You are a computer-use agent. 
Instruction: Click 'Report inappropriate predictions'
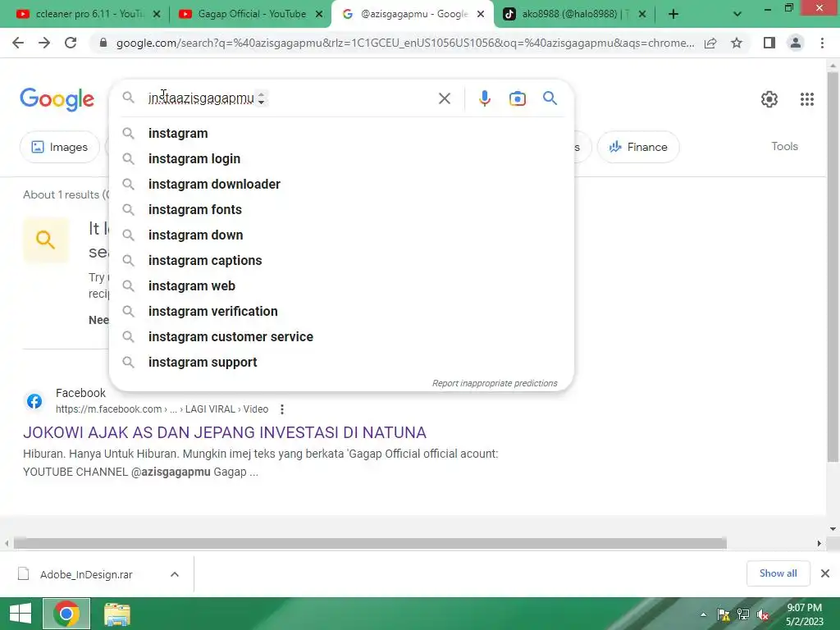(495, 384)
